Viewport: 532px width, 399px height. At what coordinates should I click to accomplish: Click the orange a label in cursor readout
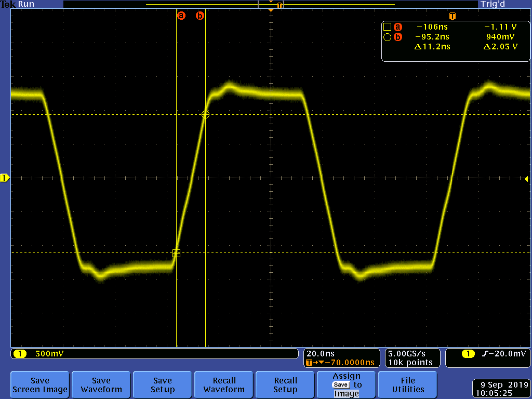point(398,27)
